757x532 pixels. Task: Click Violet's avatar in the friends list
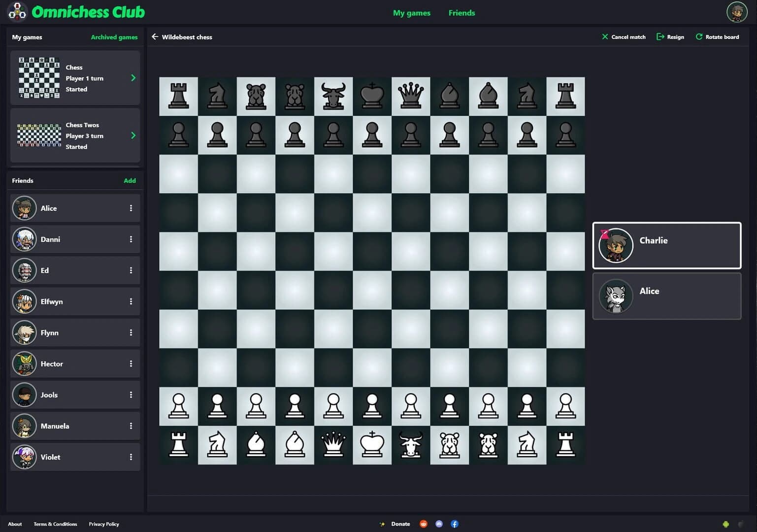(x=24, y=457)
